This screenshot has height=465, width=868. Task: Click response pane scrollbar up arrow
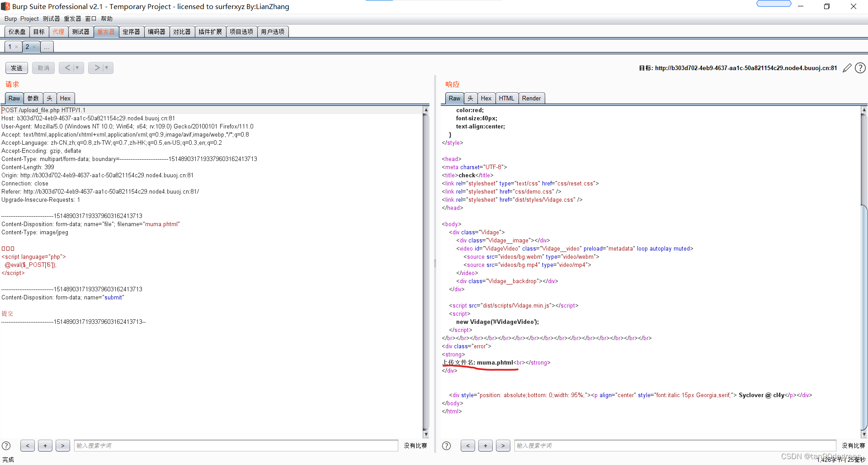(x=864, y=110)
